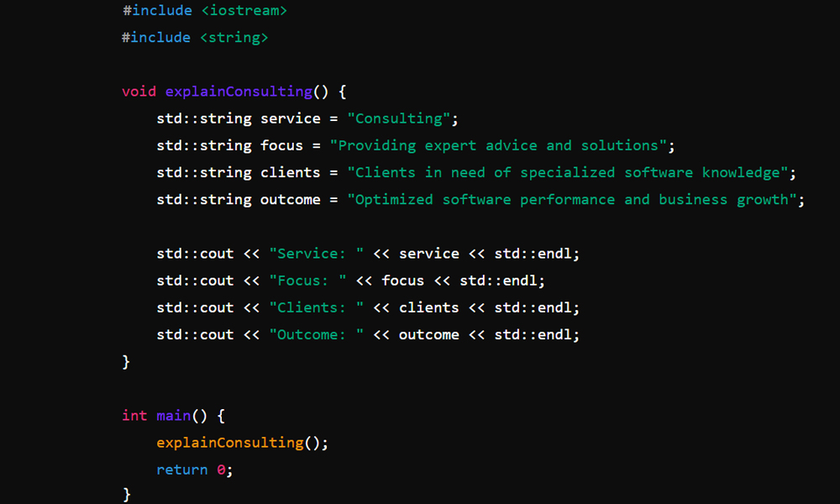Click the #include <iostream> line
Viewport: 840px width, 504px height.
(x=204, y=11)
